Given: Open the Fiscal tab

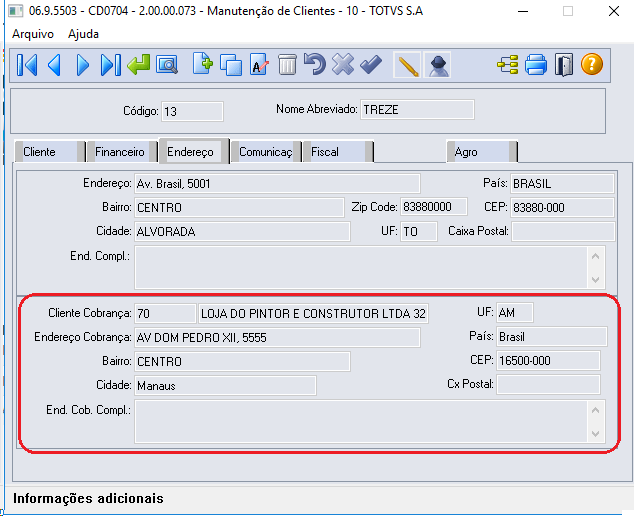Looking at the screenshot, I should click(338, 152).
